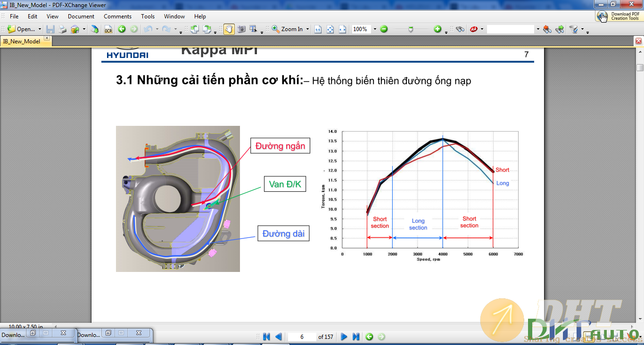Open Find binoculars search tool
The height and width of the screenshot is (345, 644).
tap(461, 29)
